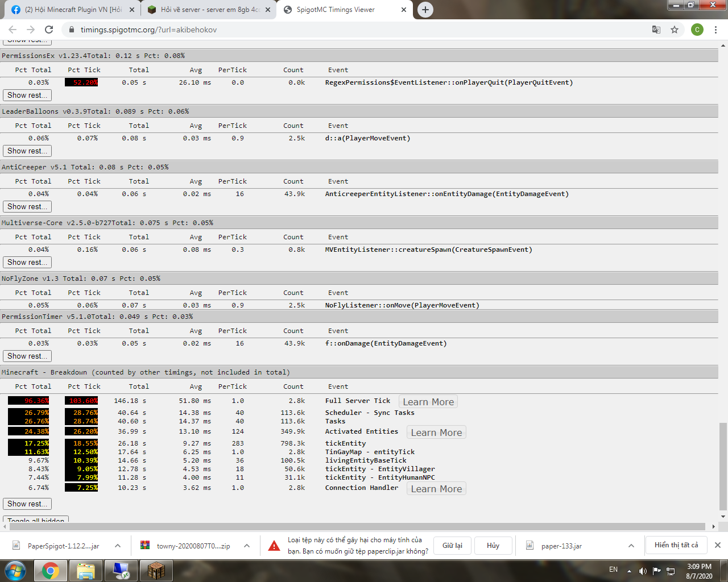Show all downloads with Hiển thị tất cả

click(x=676, y=545)
